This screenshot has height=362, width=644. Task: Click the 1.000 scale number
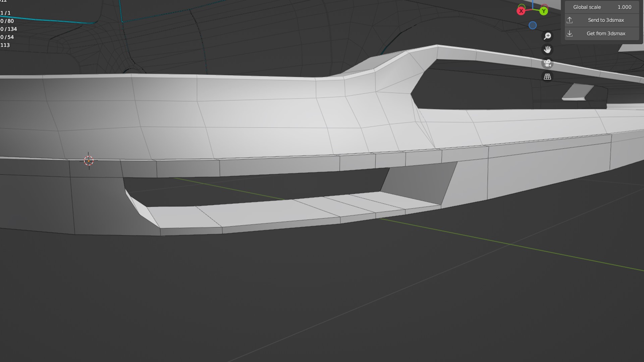tap(624, 7)
